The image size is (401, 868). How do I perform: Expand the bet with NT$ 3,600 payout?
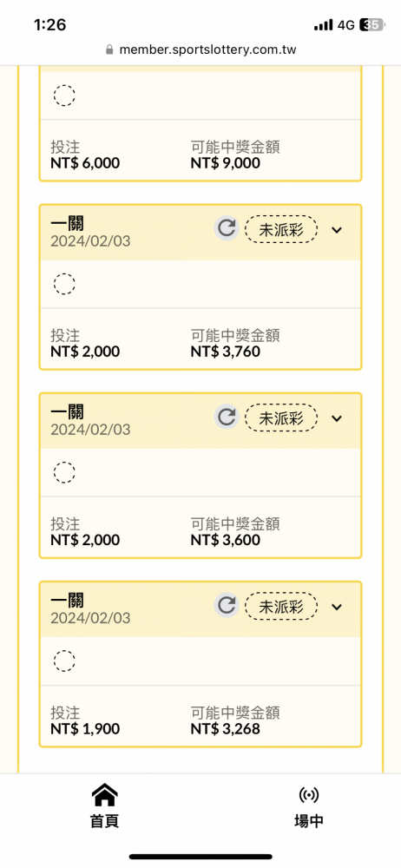point(337,418)
